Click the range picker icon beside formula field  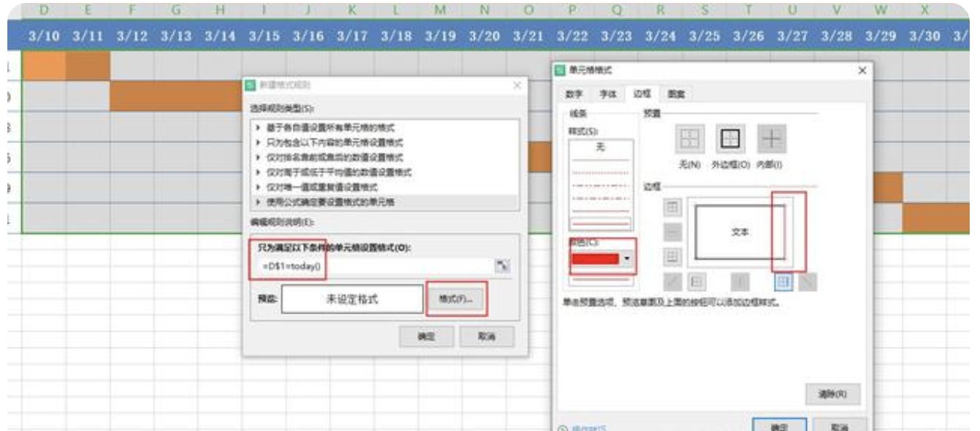pos(502,268)
